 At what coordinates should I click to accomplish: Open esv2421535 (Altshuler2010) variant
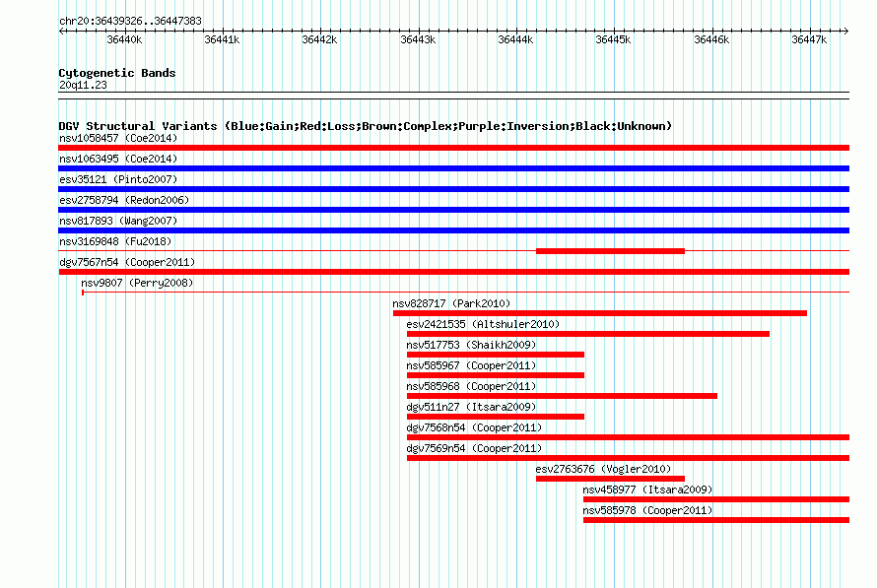pyautogui.click(x=483, y=324)
